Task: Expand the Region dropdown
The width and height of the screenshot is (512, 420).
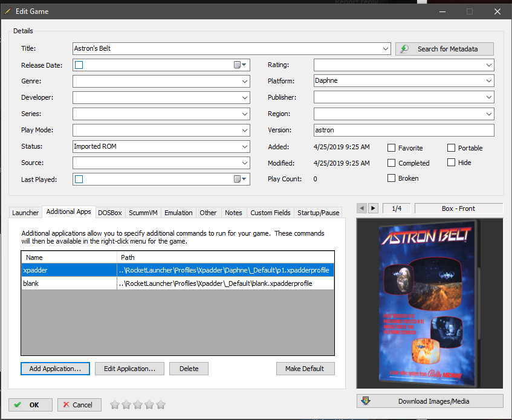Action: 489,114
